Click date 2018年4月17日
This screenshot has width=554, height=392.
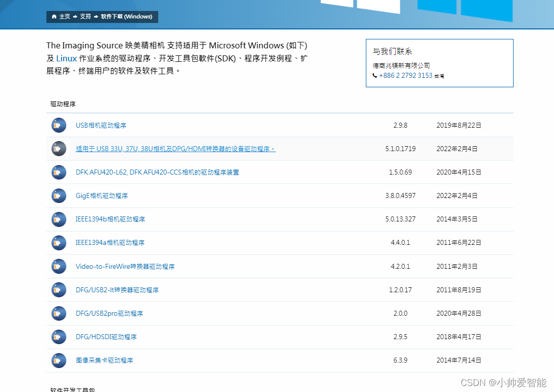459,337
